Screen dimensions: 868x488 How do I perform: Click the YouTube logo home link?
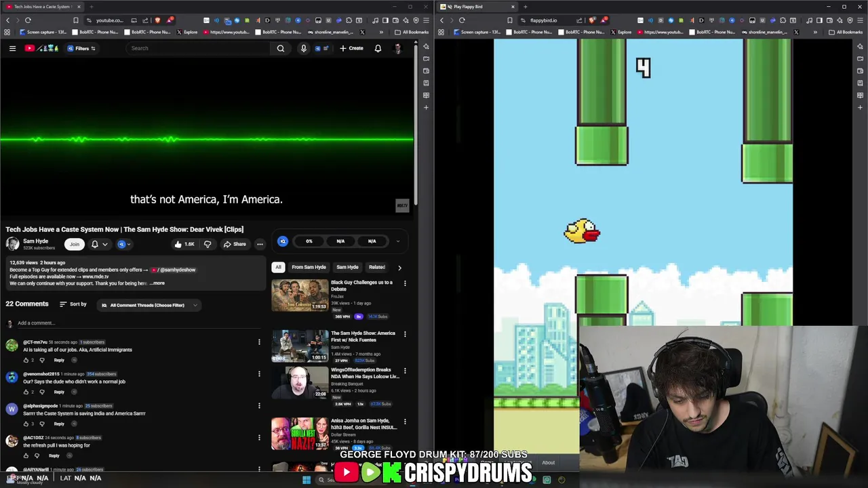coord(41,48)
